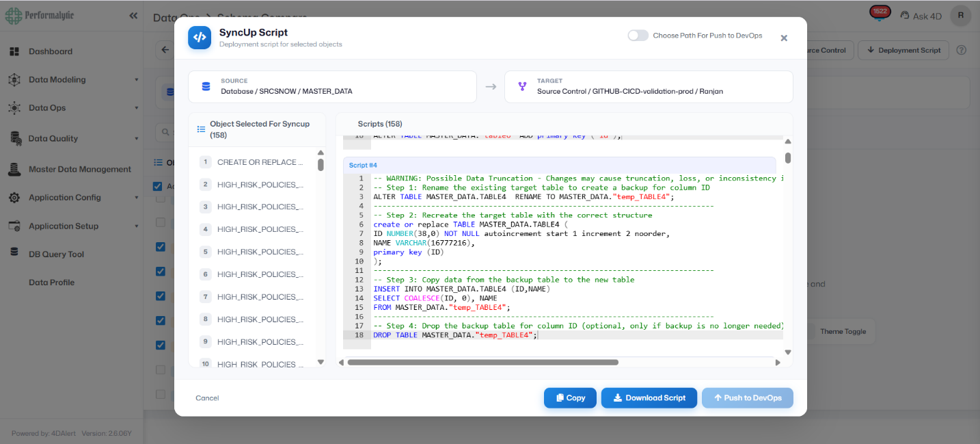Open Data Profile in the sidebar
The width and height of the screenshot is (980, 444).
[x=51, y=283]
